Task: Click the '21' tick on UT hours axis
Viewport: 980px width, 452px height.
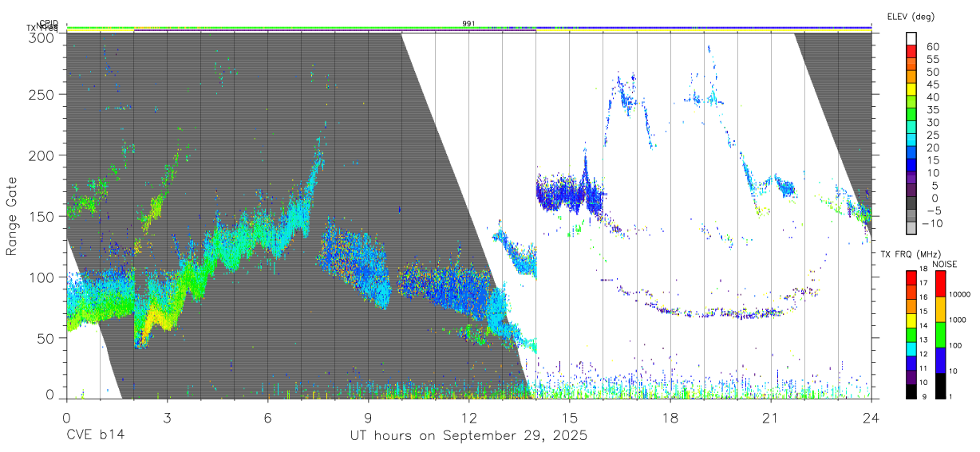Action: 771,418
